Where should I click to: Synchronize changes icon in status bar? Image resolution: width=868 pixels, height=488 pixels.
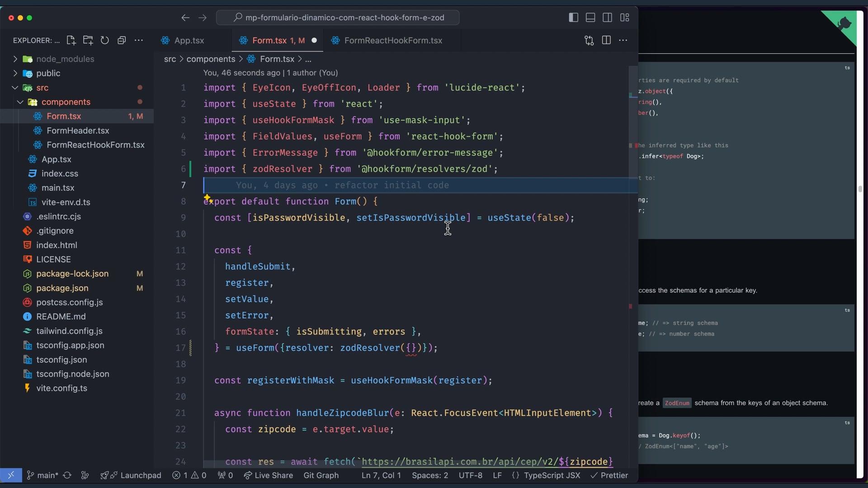coord(67,475)
